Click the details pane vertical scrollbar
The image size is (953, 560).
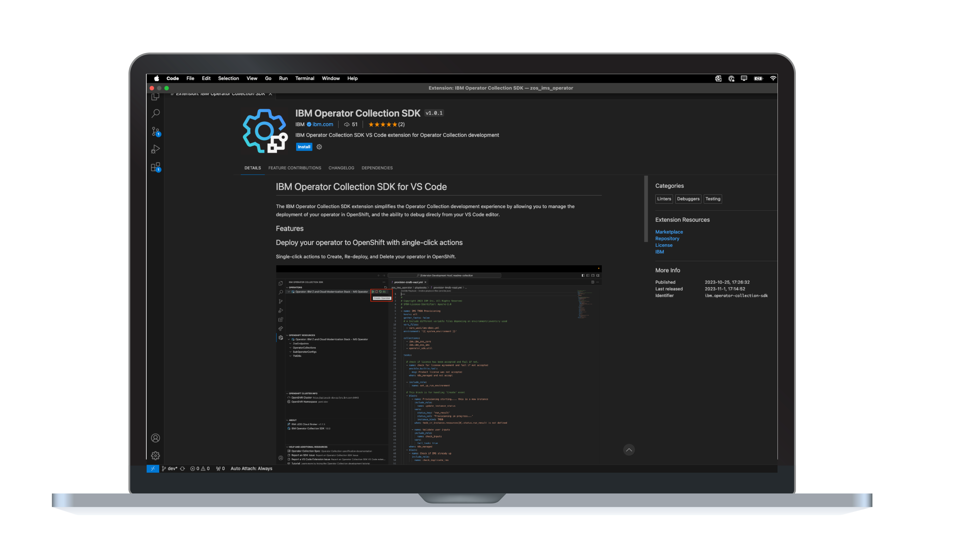click(x=646, y=209)
